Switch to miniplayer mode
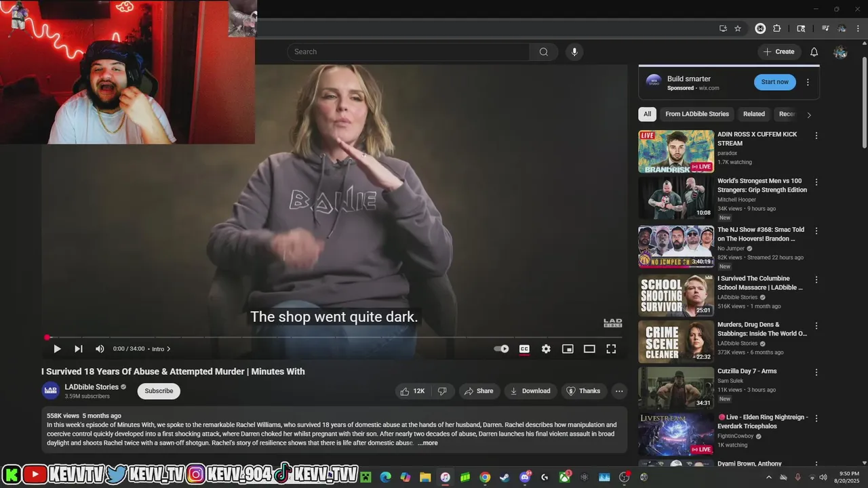 coord(568,349)
